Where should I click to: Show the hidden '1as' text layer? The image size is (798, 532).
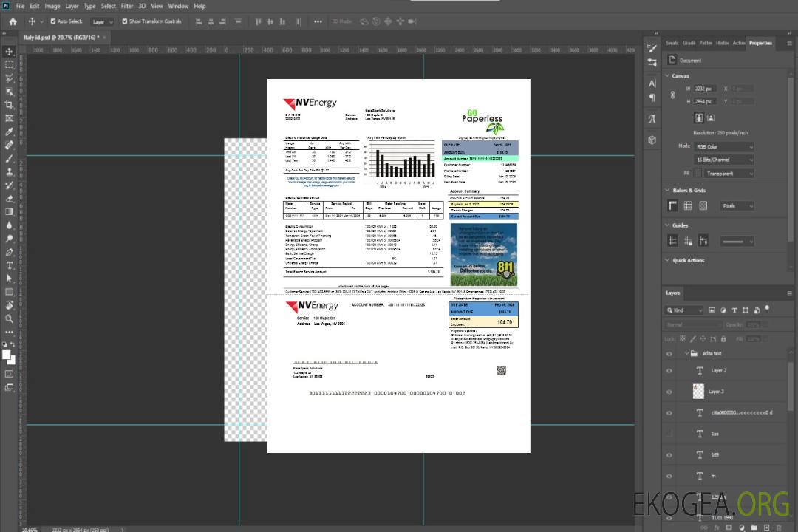(669, 434)
